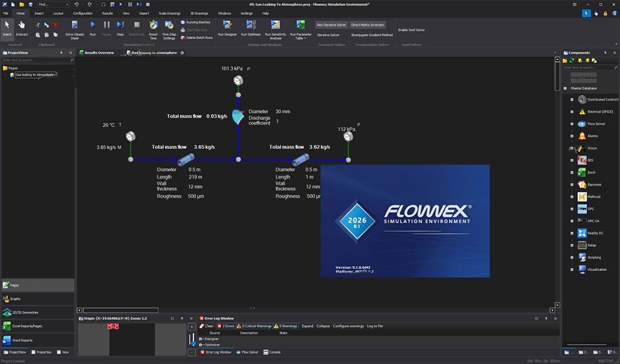Viewport: 620px width, 364px height.
Task: Select the 219 m pipe component
Action: (185, 160)
